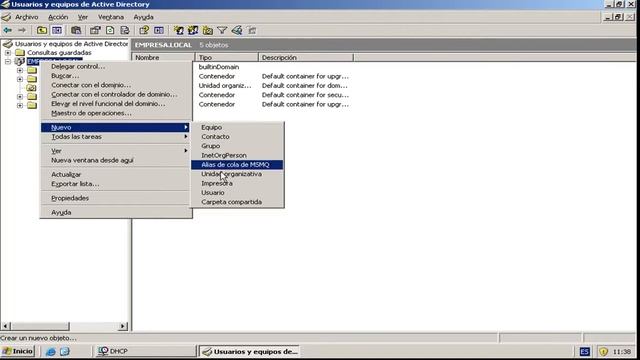Open Help via the toolbar question-mark icon

pos(144,30)
